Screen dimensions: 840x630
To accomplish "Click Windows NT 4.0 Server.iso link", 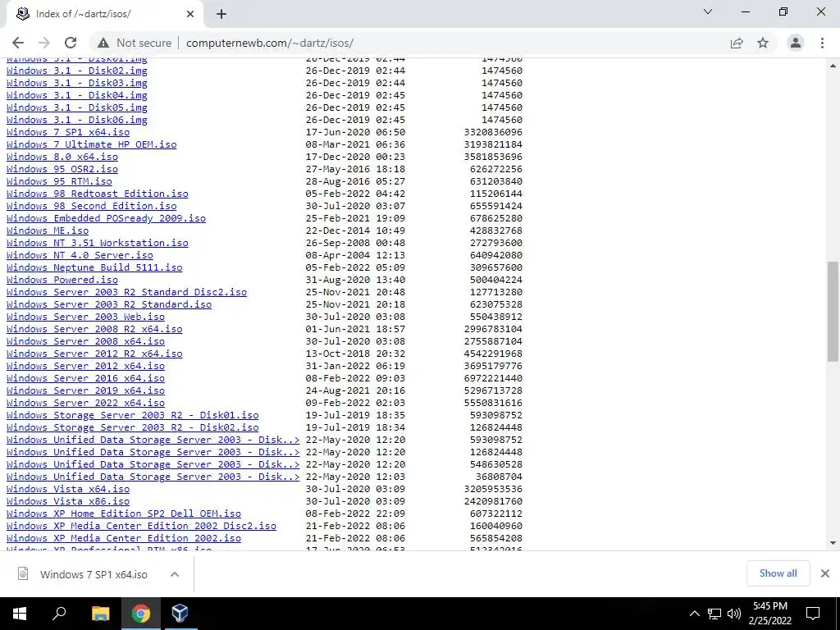I will 80,256.
